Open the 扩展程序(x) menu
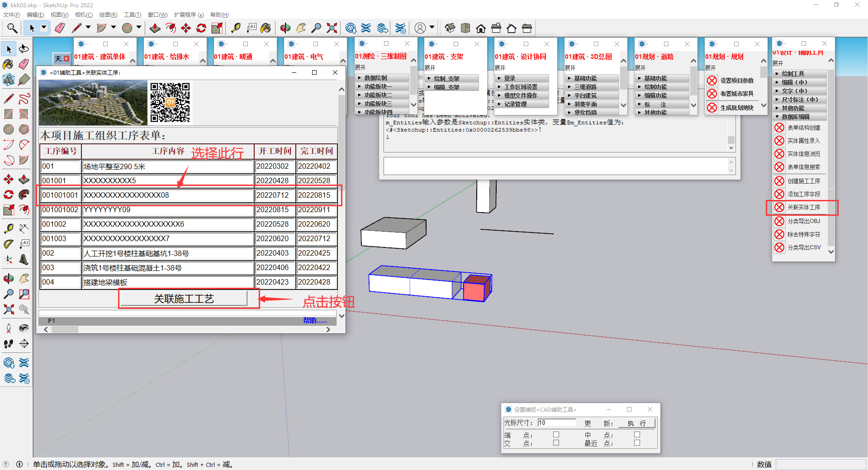 pyautogui.click(x=189, y=15)
